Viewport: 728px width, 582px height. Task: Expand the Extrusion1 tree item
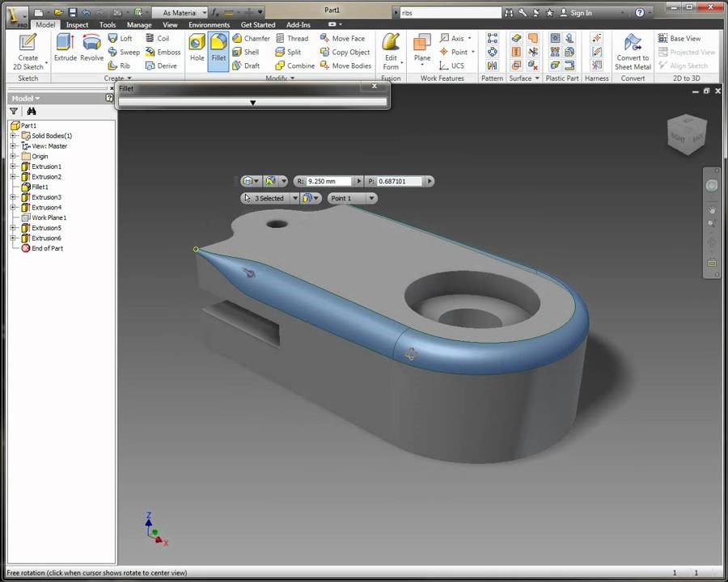[x=15, y=166]
